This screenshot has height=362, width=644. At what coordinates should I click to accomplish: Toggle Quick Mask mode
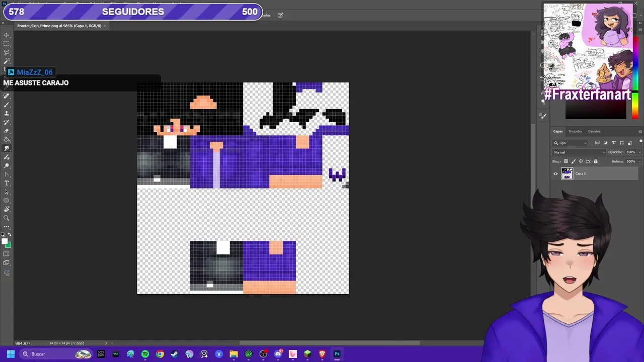[x=7, y=254]
